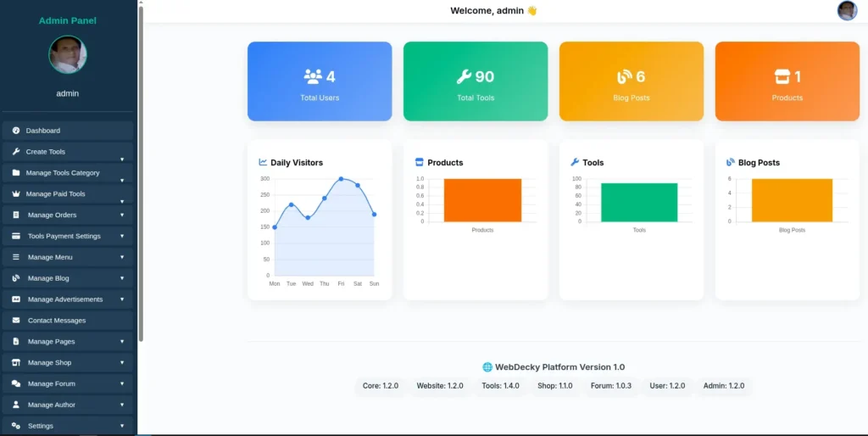The image size is (868, 436).
Task: Expand the Create Tools submenu arrow
Action: [x=122, y=159]
